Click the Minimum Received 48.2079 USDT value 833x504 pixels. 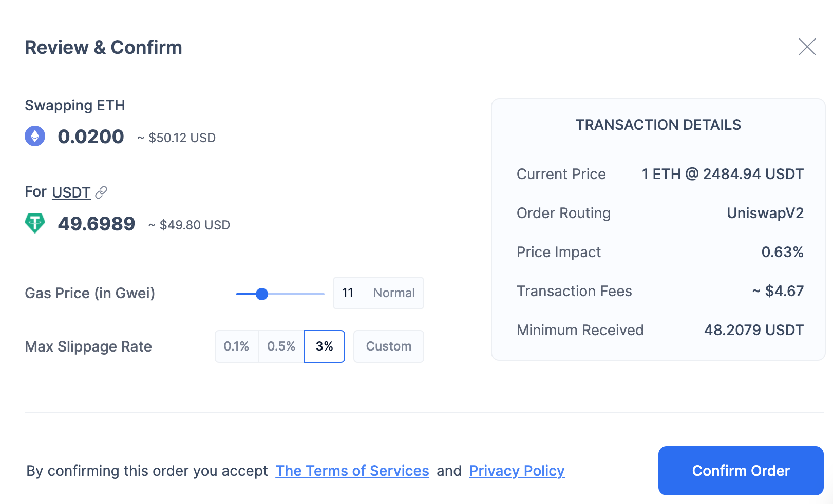tap(753, 330)
